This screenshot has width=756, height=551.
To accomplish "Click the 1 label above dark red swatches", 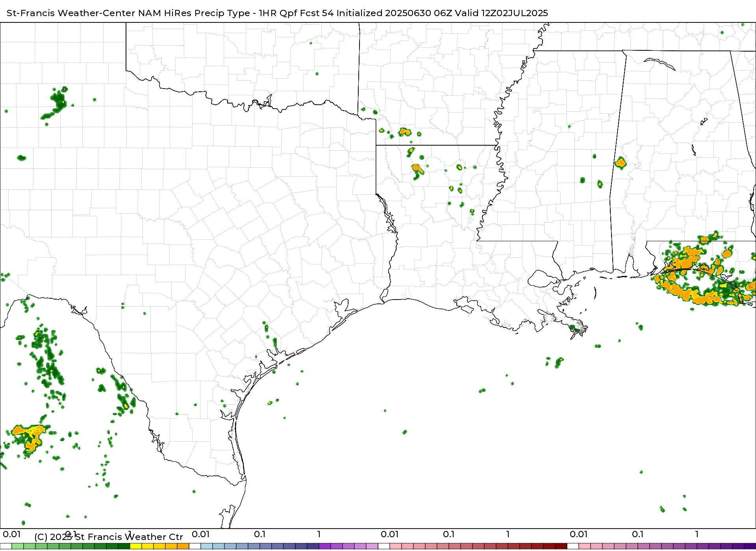I will tap(508, 534).
